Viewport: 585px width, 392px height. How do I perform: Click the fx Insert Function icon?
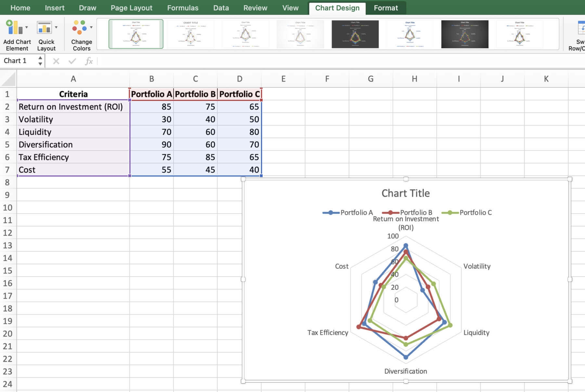point(89,61)
